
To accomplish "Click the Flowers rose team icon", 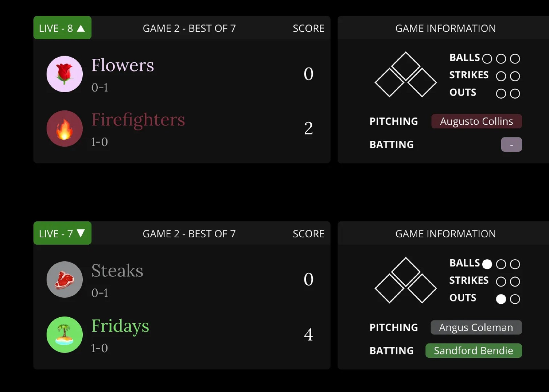I will [65, 74].
